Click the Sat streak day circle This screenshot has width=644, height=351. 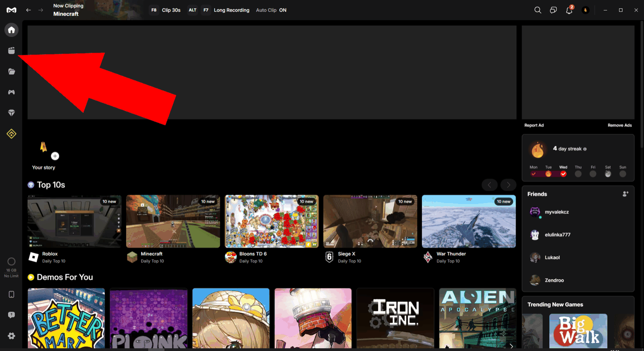608,174
